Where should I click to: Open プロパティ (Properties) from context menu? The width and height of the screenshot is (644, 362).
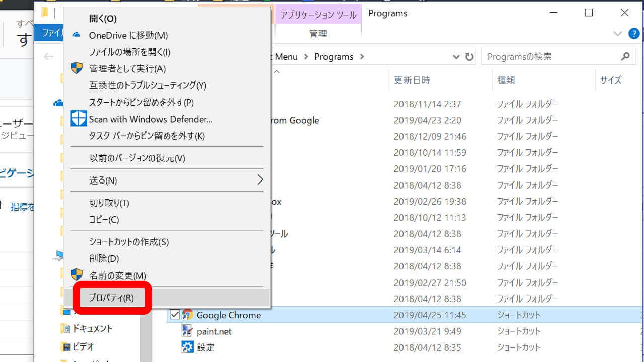pyautogui.click(x=111, y=298)
